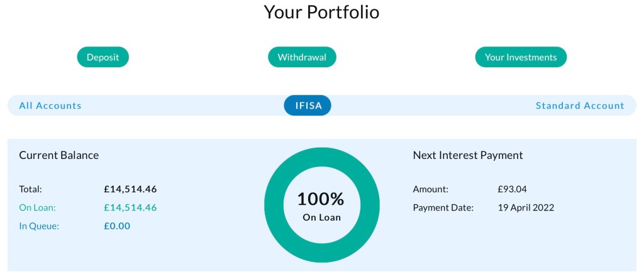Click the Total label under Current Balance
Viewport: 644px width, 279px height.
[x=31, y=189]
